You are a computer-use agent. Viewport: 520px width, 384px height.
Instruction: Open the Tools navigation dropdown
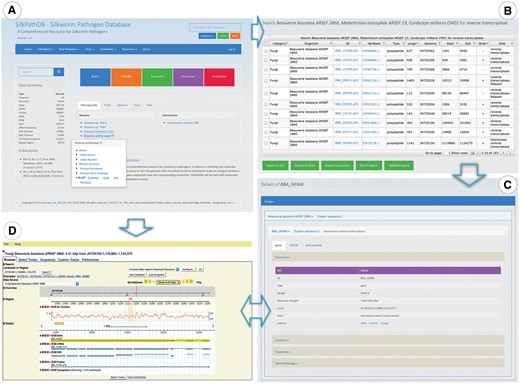[89, 49]
